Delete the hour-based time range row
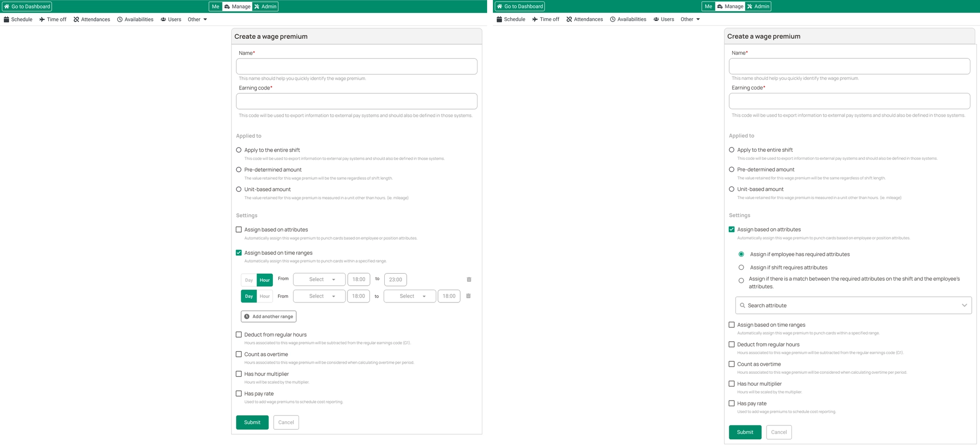Viewport: 980px width, 447px height. 469,279
